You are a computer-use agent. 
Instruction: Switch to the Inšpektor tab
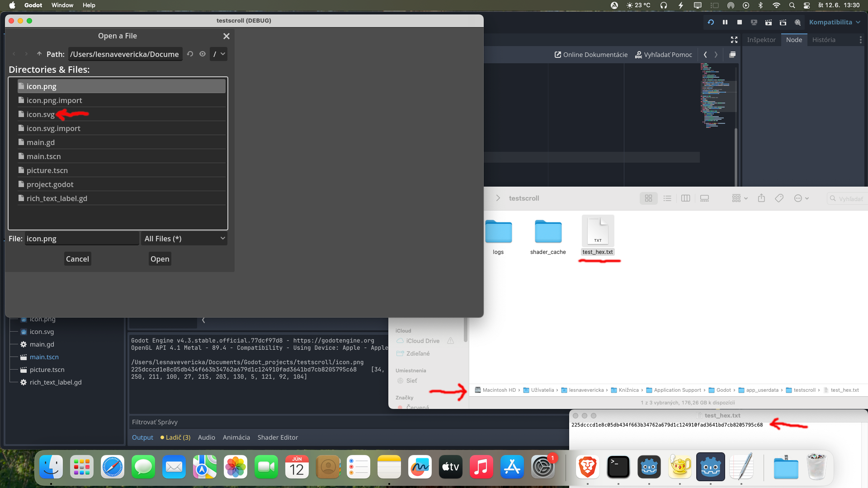click(761, 40)
